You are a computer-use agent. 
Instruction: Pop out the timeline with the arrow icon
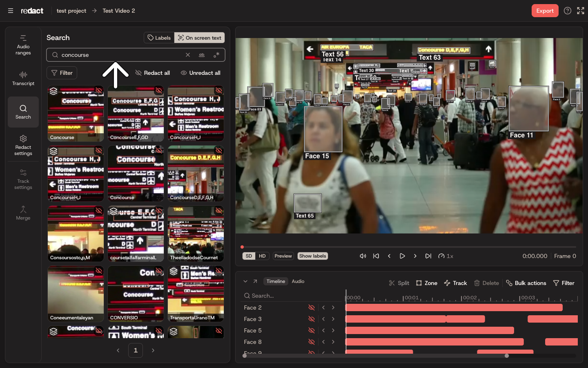255,281
